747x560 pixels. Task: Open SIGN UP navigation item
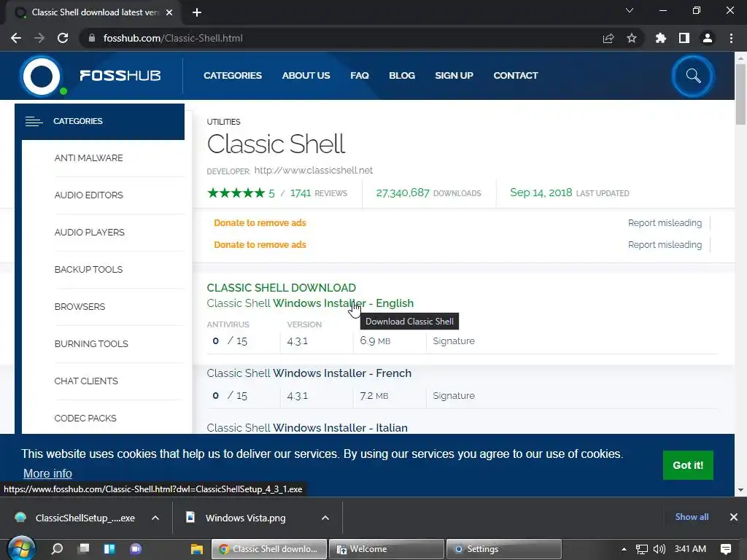point(454,75)
